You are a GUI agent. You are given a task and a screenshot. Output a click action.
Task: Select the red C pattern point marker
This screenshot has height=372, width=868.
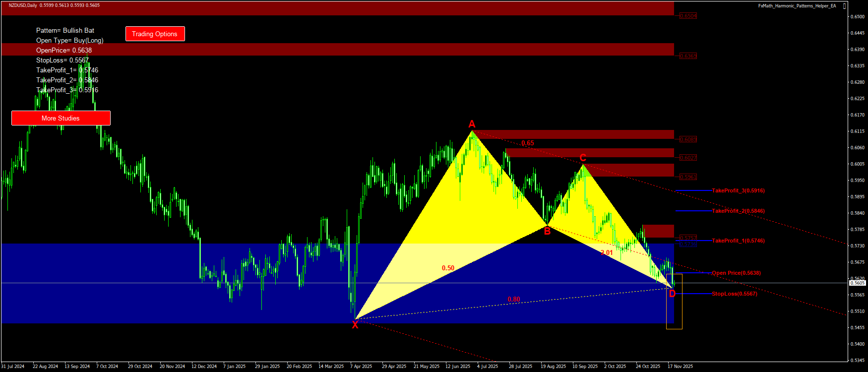583,158
